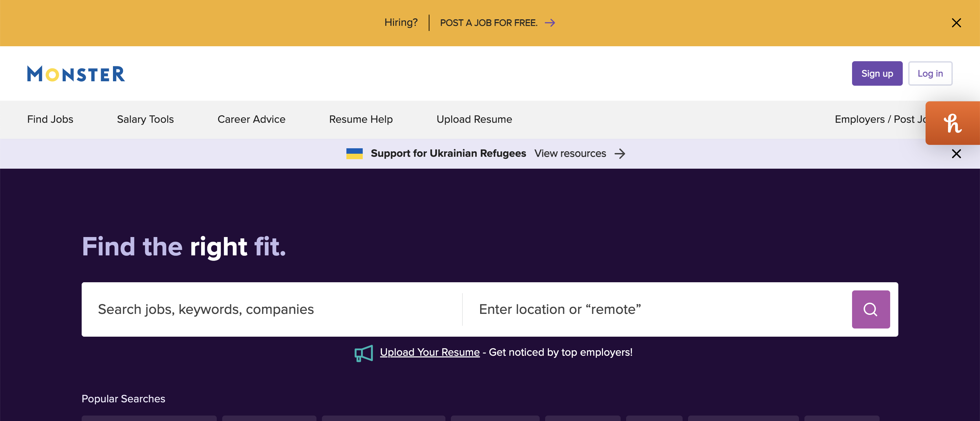
Task: Click the Popular Searches heading
Action: [x=123, y=399]
